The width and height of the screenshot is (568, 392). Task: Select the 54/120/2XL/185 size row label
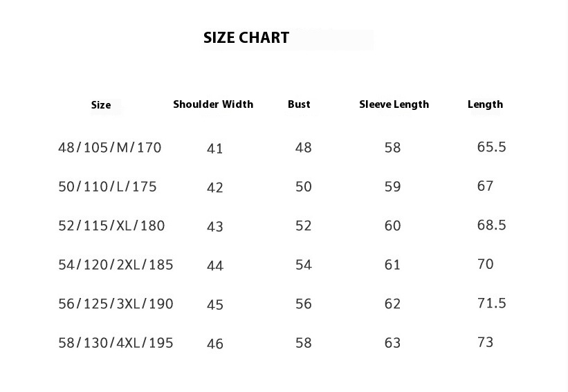116,265
